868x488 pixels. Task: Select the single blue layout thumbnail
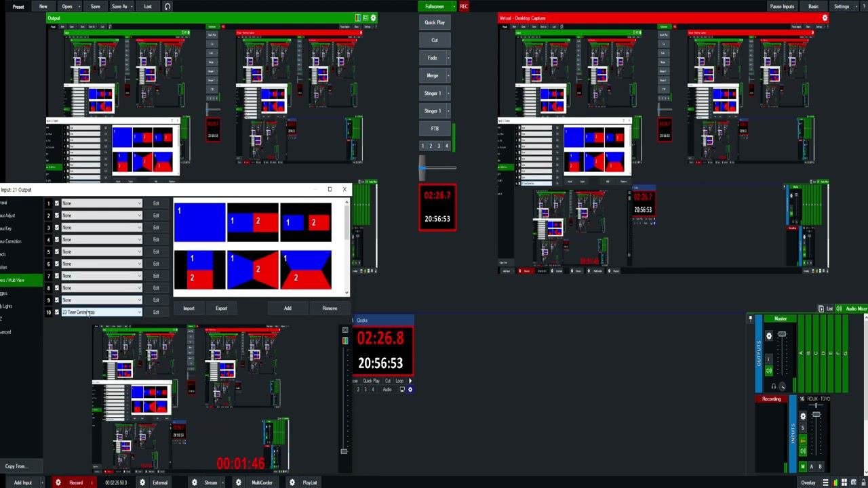tap(199, 222)
